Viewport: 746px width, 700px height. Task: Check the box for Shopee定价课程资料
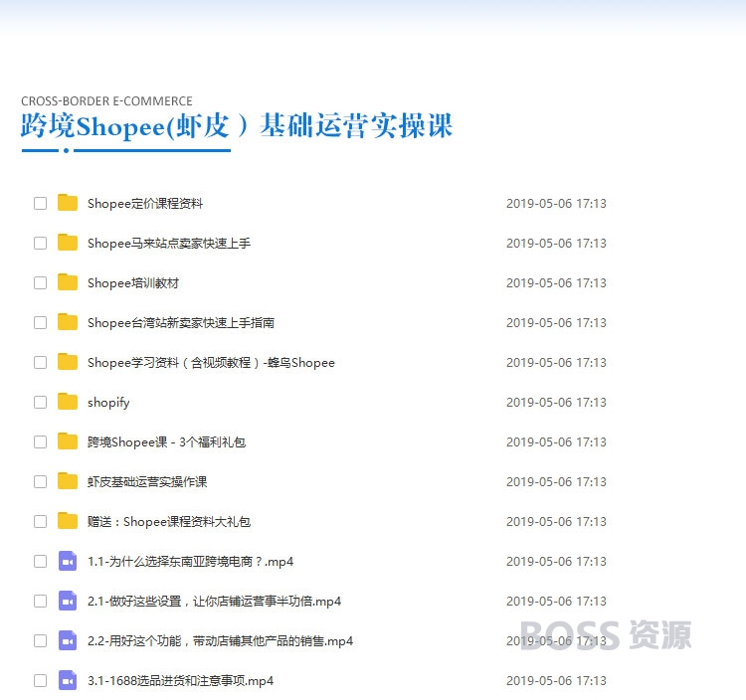coord(41,204)
